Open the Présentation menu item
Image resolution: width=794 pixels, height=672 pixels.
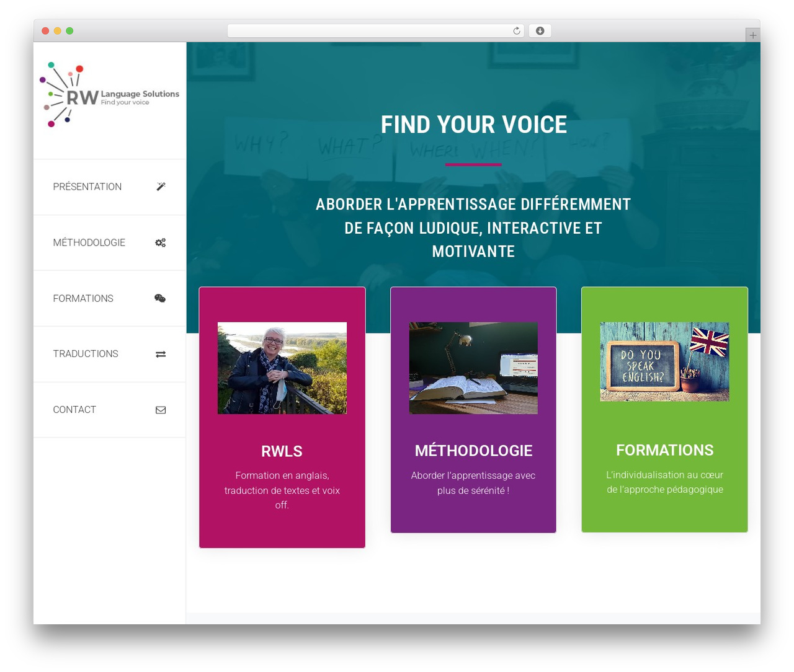[x=110, y=187]
